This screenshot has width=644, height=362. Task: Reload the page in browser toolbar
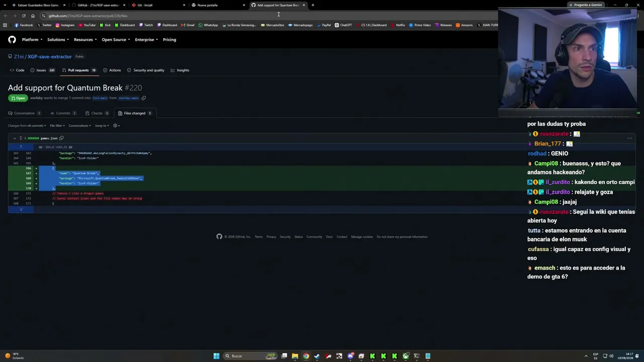pos(24,16)
